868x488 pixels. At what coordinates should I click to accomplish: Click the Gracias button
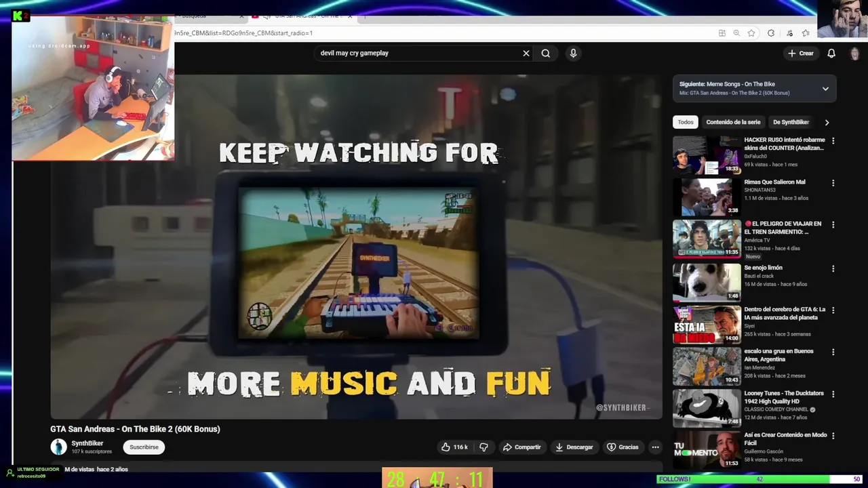click(x=623, y=447)
